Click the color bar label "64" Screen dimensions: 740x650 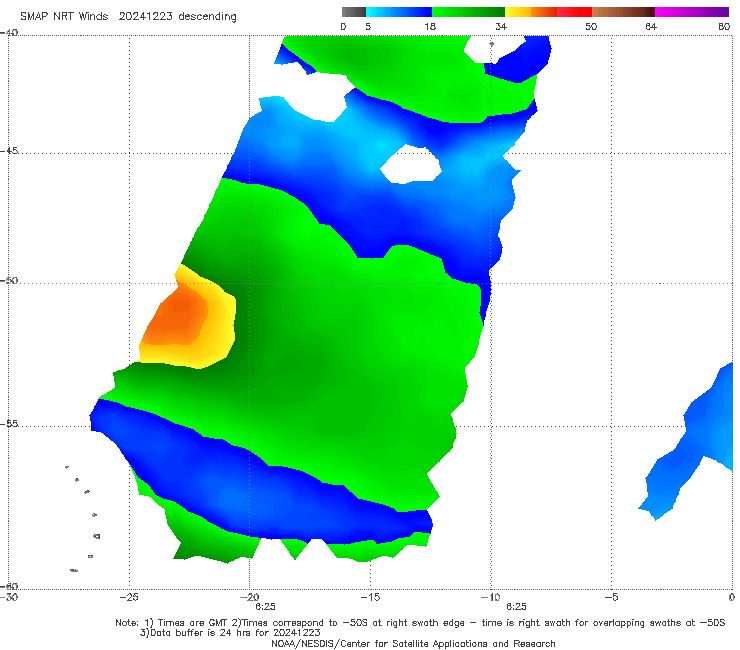(x=651, y=26)
